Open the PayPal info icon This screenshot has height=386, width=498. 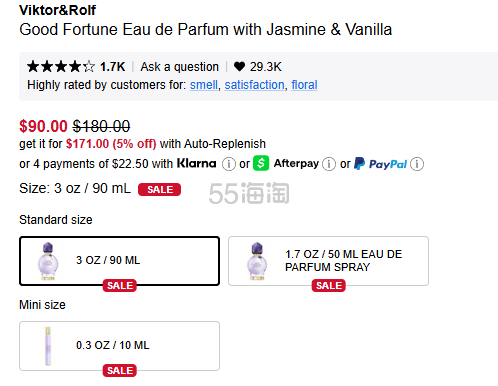(x=417, y=164)
